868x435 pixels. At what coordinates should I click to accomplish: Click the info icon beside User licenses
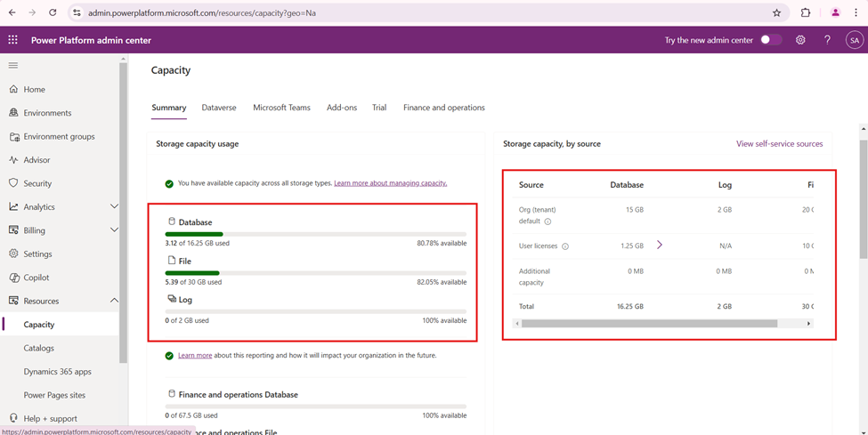[x=565, y=246]
